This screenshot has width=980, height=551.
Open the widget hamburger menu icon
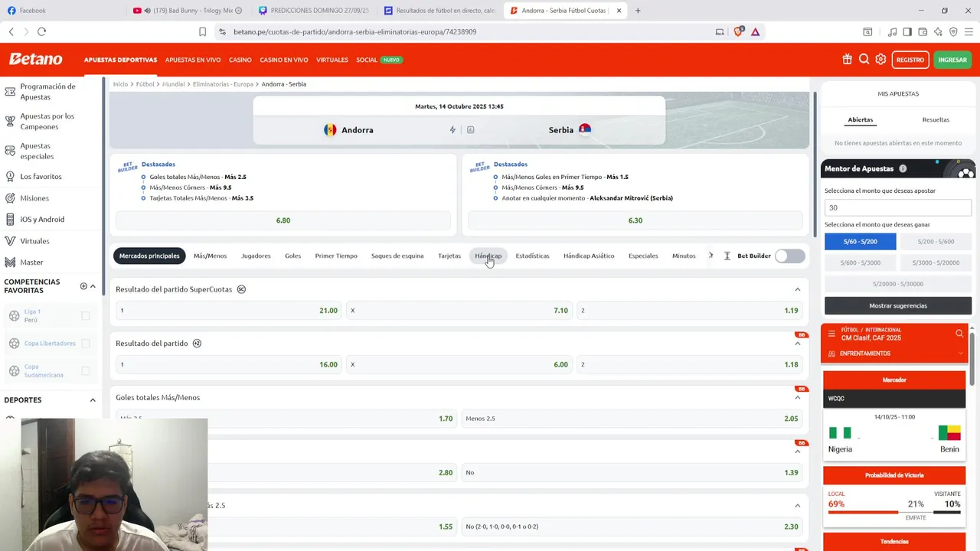click(x=831, y=334)
